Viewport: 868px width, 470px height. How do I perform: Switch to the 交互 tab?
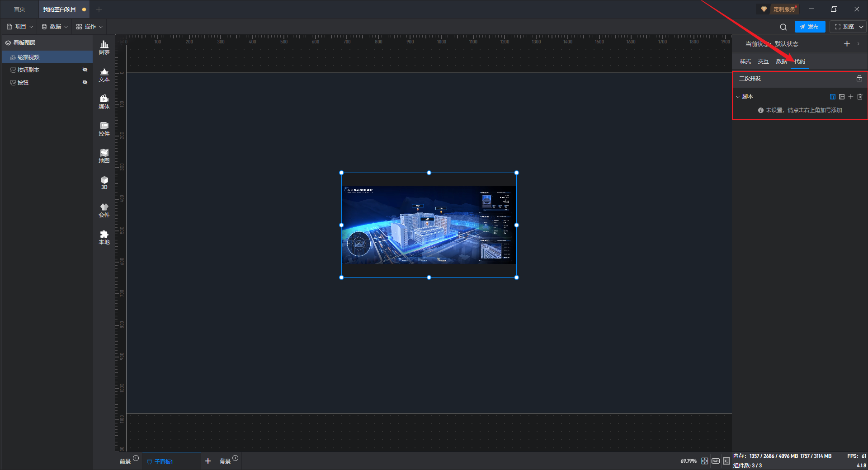pos(763,61)
